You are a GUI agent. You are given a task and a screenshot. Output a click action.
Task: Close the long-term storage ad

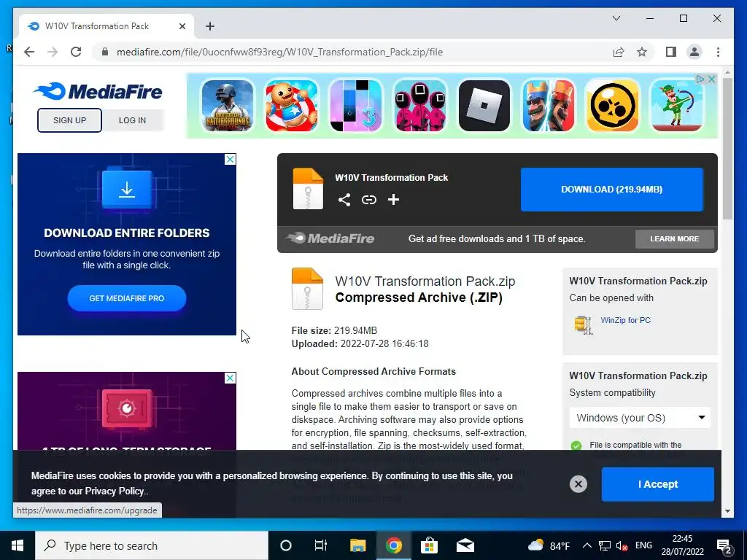[x=230, y=378]
